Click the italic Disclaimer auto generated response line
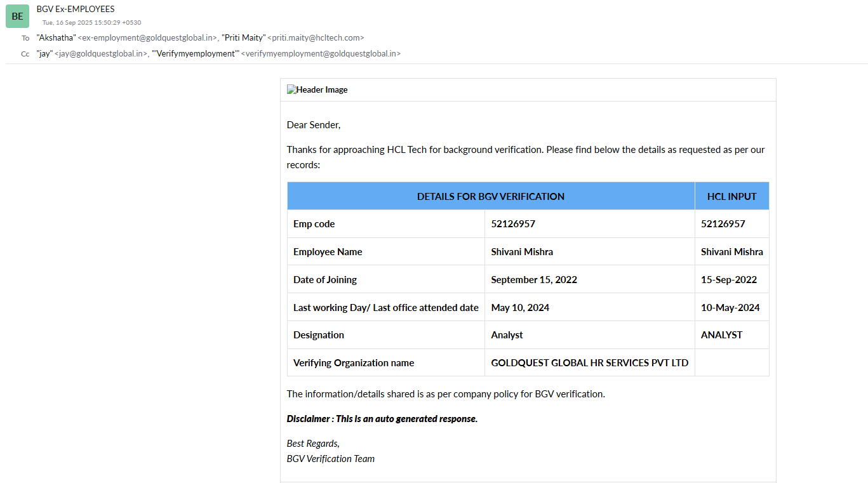 pos(382,419)
